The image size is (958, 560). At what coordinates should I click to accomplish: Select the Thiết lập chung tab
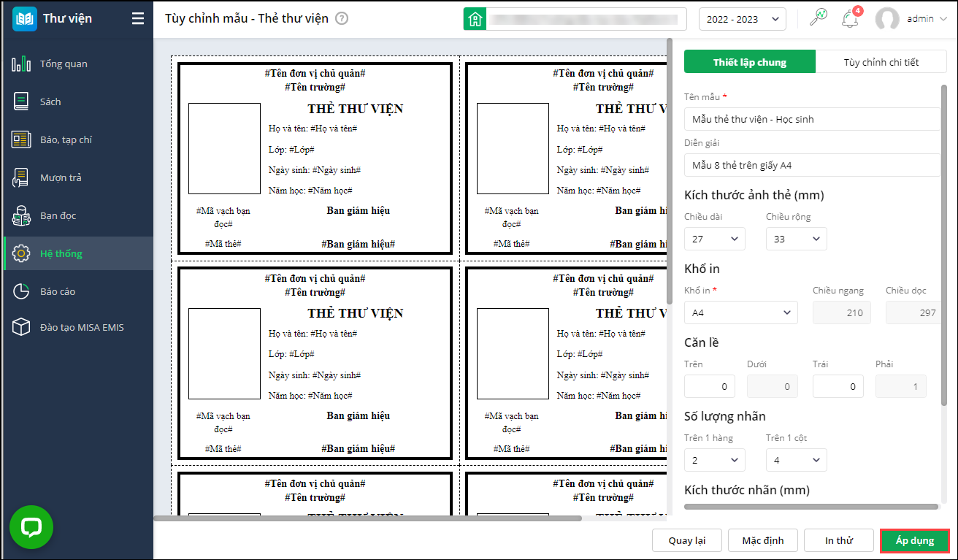pos(750,62)
